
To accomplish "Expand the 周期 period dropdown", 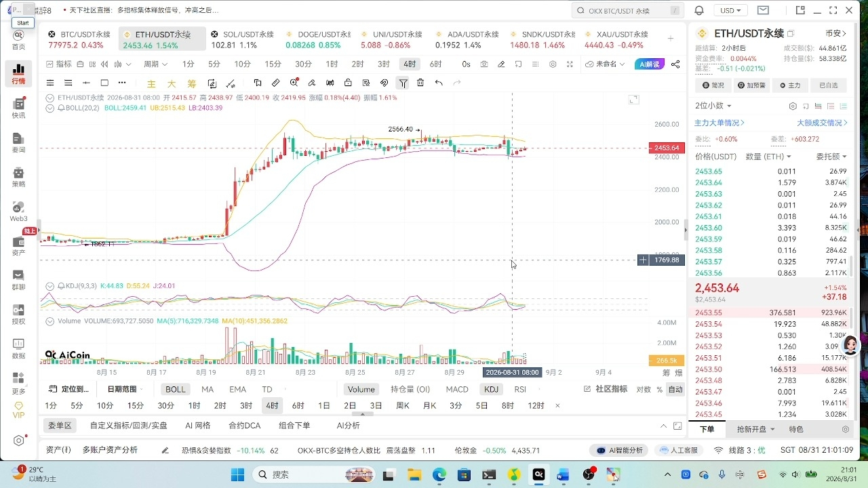I will point(155,64).
